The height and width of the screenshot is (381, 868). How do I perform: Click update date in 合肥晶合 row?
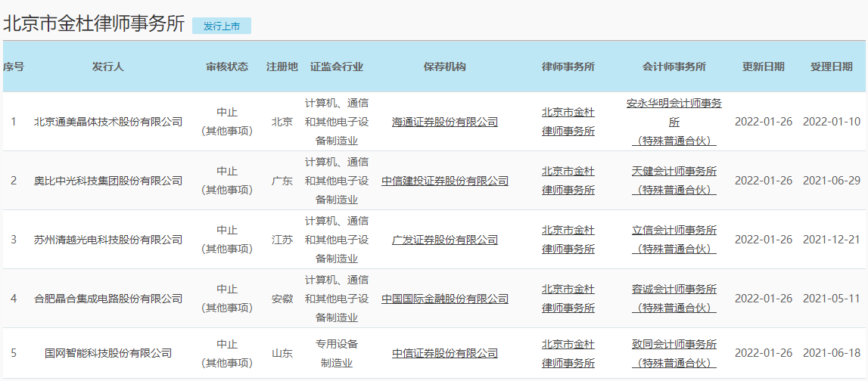click(x=764, y=299)
